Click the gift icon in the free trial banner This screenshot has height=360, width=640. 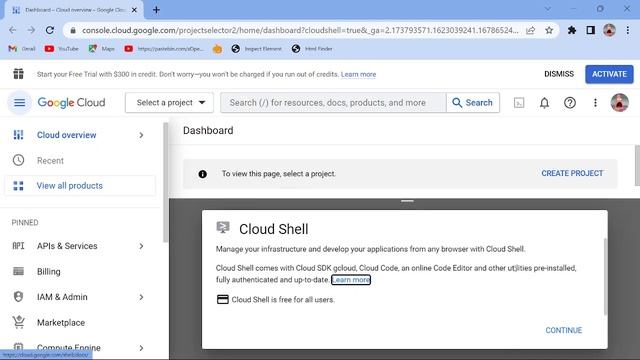[x=18, y=74]
